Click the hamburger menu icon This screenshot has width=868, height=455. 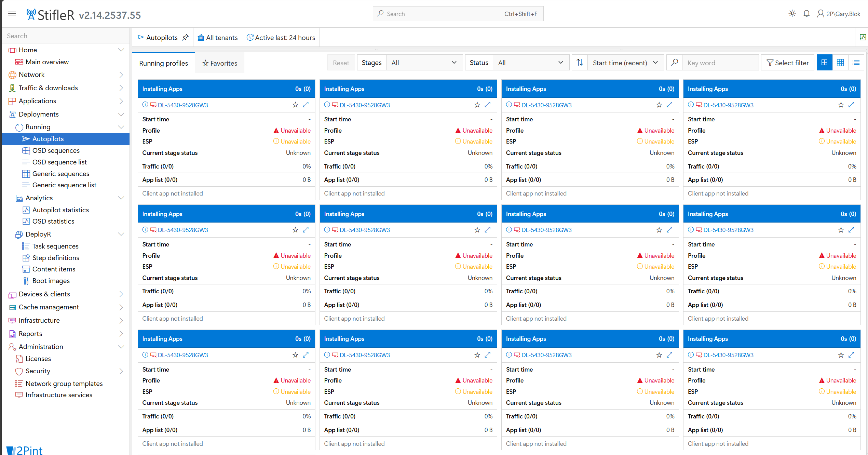tap(12, 14)
